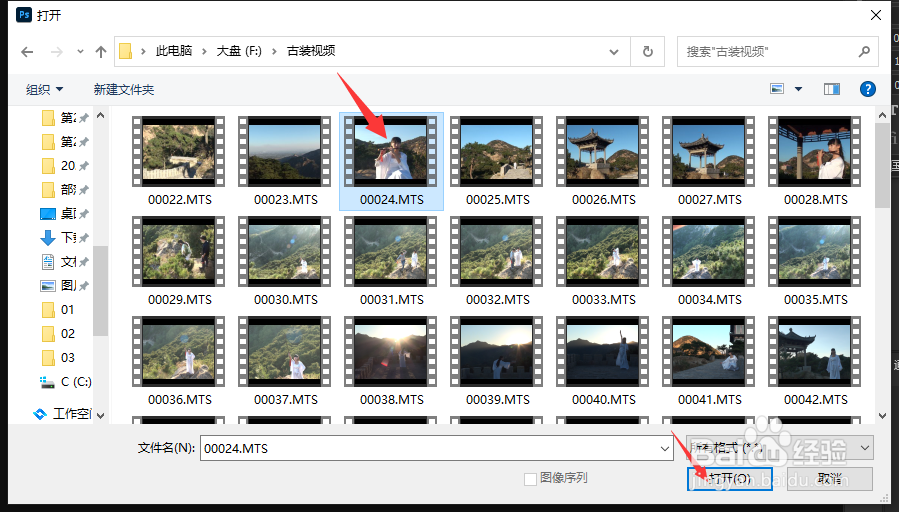Open the recent locations chevron
Screen dimensions: 899x512
[80, 52]
